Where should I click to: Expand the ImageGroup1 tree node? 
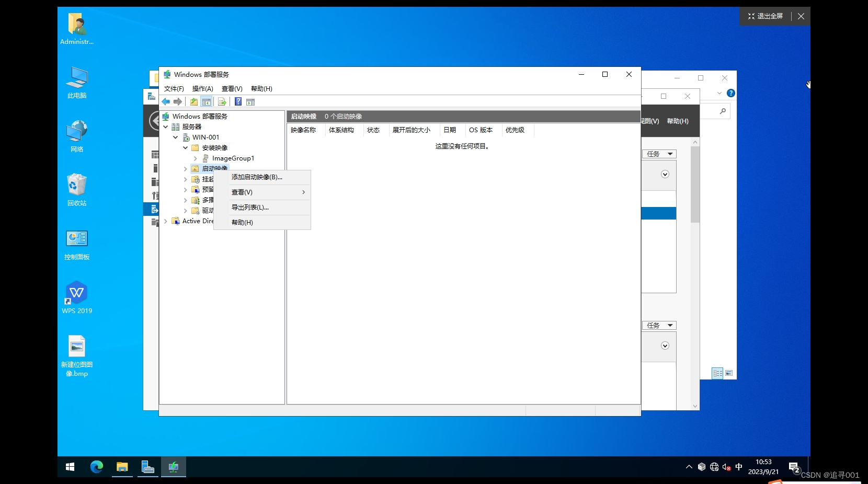click(195, 158)
